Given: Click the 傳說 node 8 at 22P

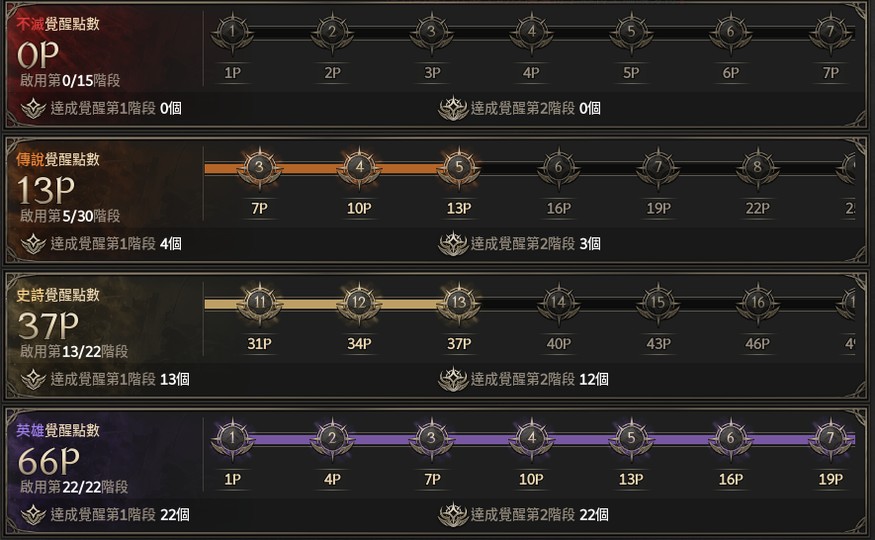Looking at the screenshot, I should pos(757,168).
